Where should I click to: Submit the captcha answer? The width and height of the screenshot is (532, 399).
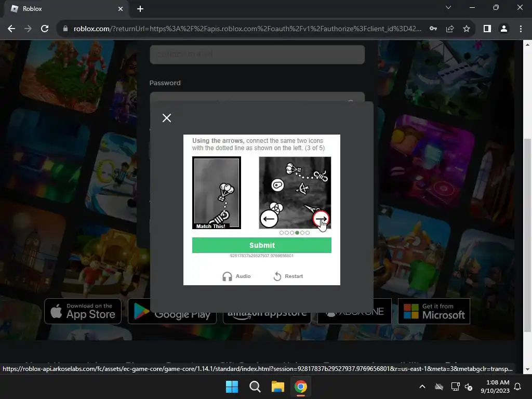(x=262, y=245)
